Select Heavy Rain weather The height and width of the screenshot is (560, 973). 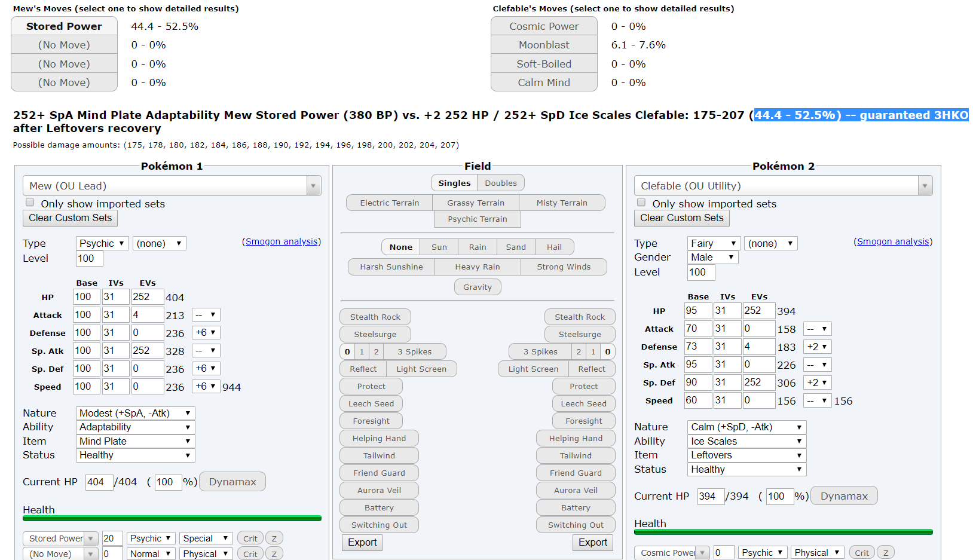(x=478, y=267)
